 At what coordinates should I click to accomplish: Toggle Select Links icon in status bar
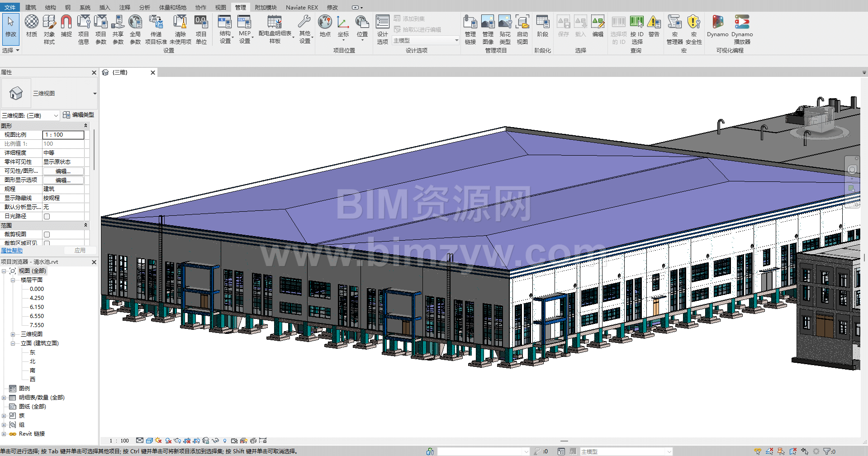[758, 451]
